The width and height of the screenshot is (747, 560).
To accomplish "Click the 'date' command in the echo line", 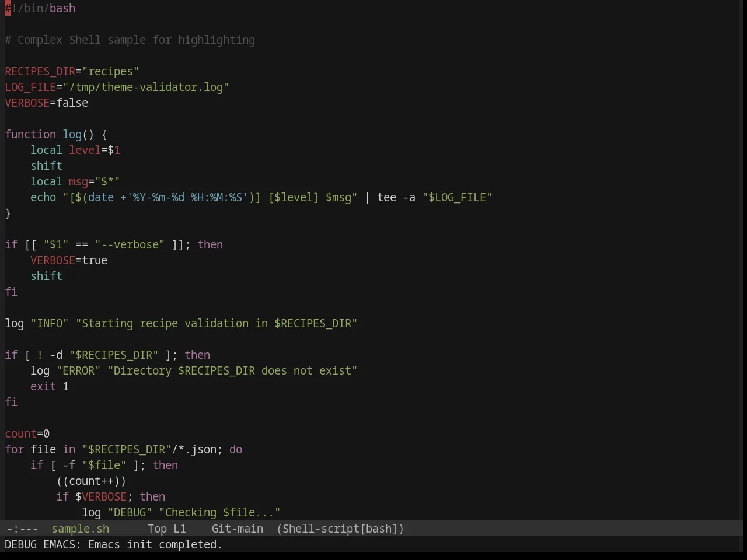I will click(x=101, y=197).
